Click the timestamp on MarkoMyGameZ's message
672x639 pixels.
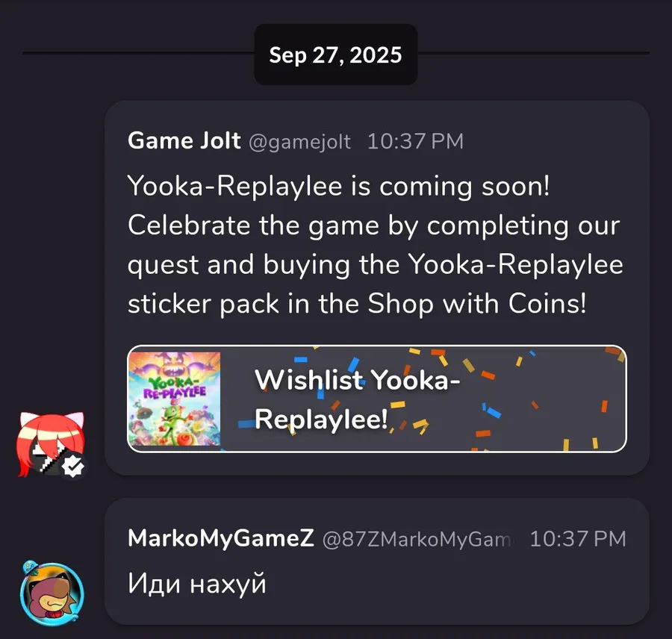tap(578, 539)
